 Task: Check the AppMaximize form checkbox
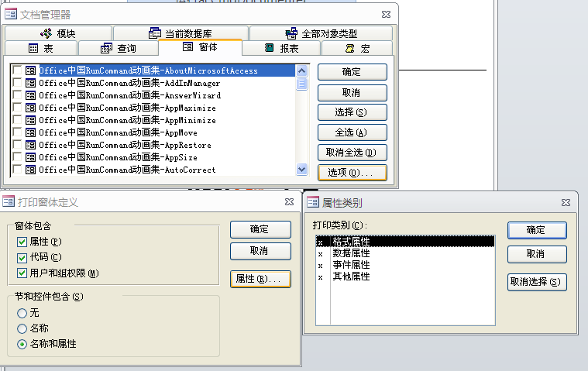click(17, 107)
